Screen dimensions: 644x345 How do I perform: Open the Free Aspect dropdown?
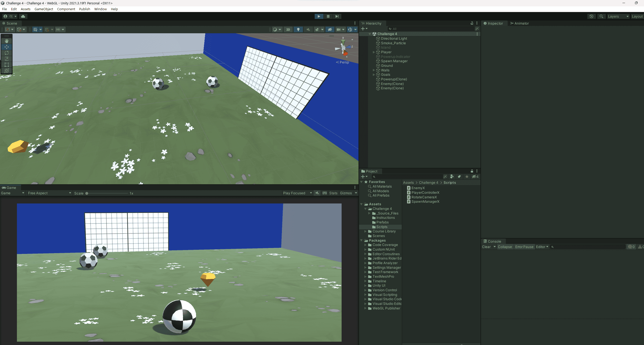pyautogui.click(x=49, y=193)
